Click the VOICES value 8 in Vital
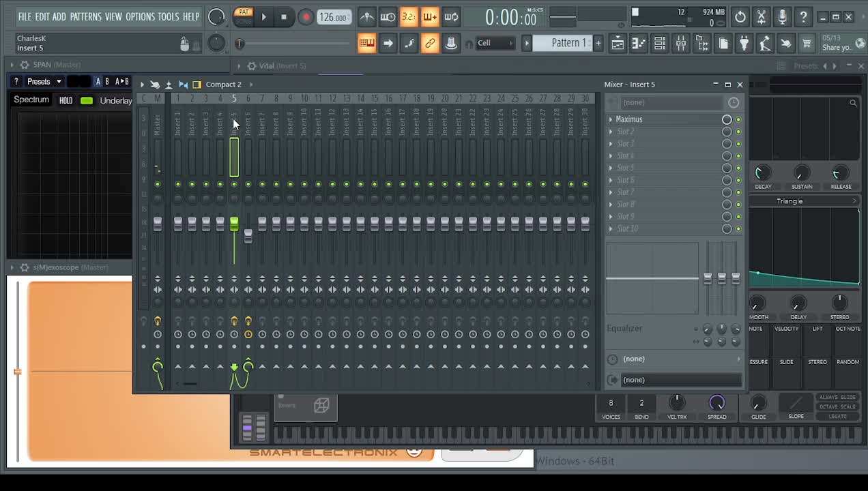The width and height of the screenshot is (868, 491). point(611,403)
